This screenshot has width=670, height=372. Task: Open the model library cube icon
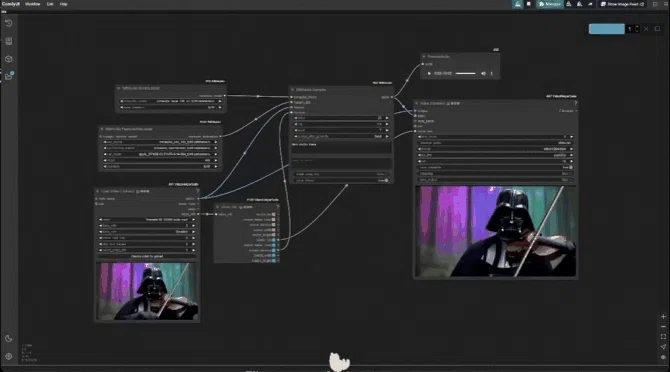[9, 59]
